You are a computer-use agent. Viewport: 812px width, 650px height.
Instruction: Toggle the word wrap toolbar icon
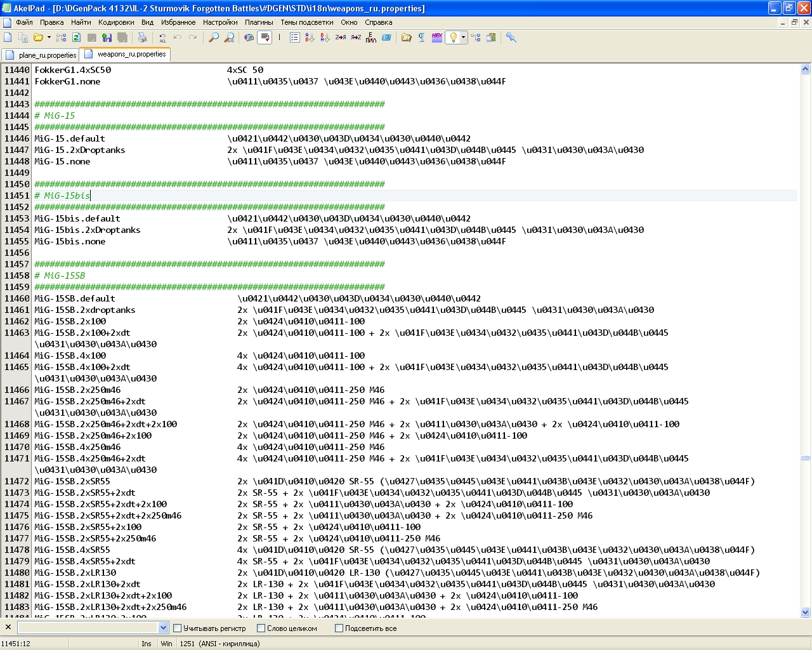[x=265, y=37]
